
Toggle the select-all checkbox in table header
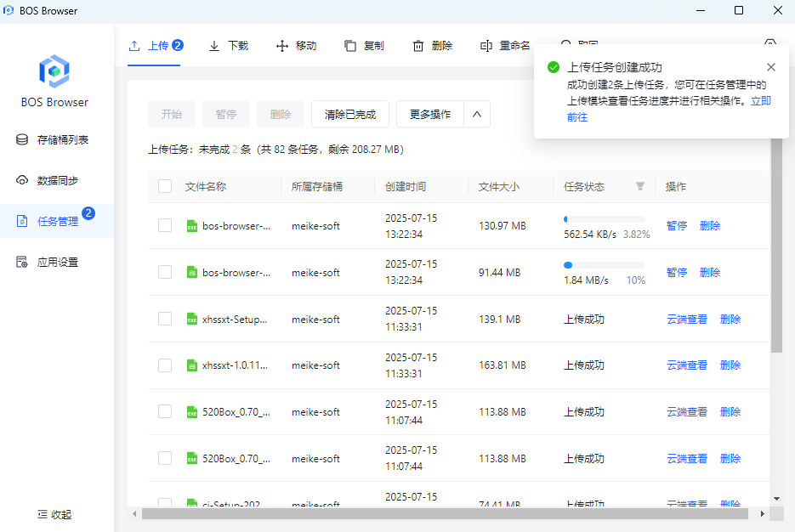pos(165,186)
